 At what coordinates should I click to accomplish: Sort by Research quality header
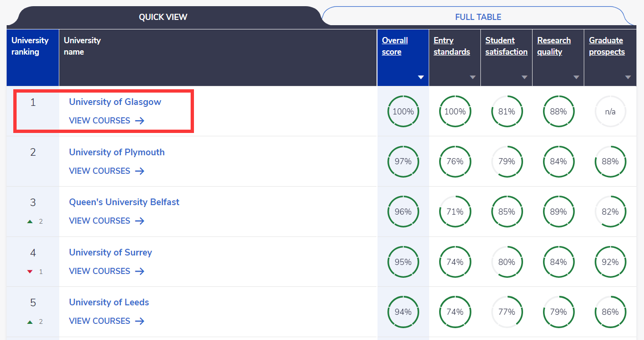tap(554, 46)
